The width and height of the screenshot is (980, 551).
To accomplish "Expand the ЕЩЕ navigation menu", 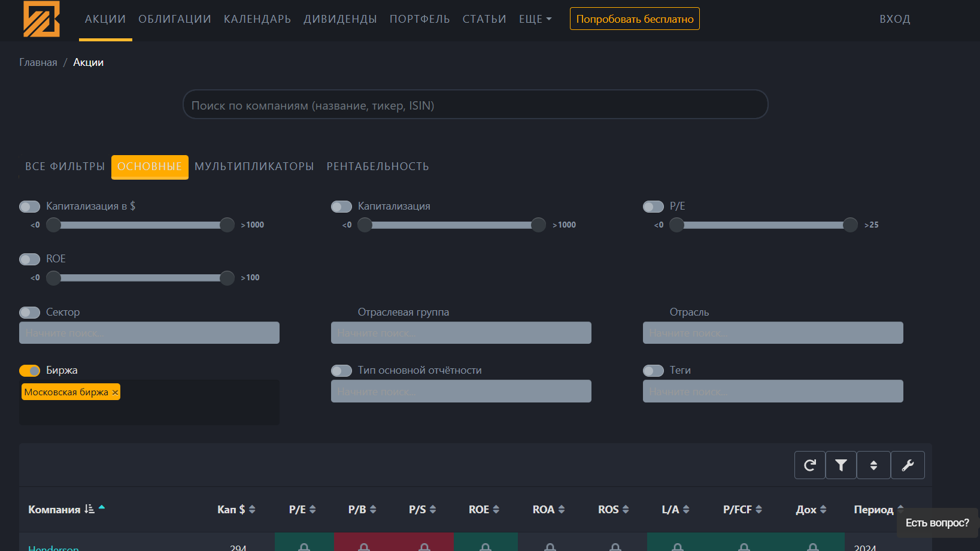I will (535, 19).
